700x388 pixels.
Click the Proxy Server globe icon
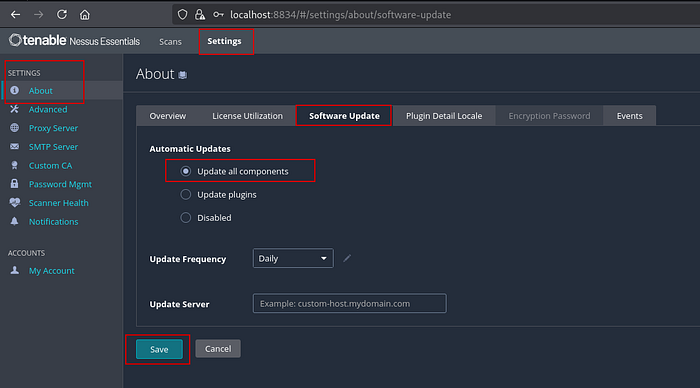[15, 128]
